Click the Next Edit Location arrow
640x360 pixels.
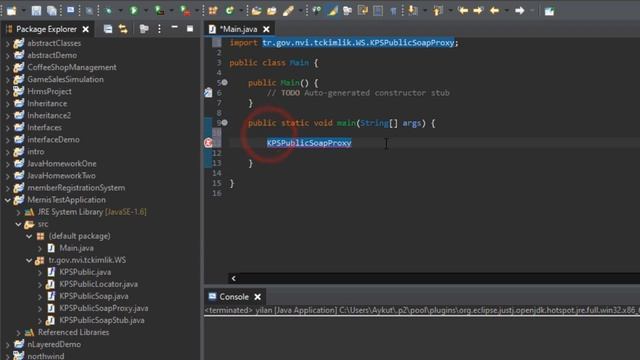478,10
